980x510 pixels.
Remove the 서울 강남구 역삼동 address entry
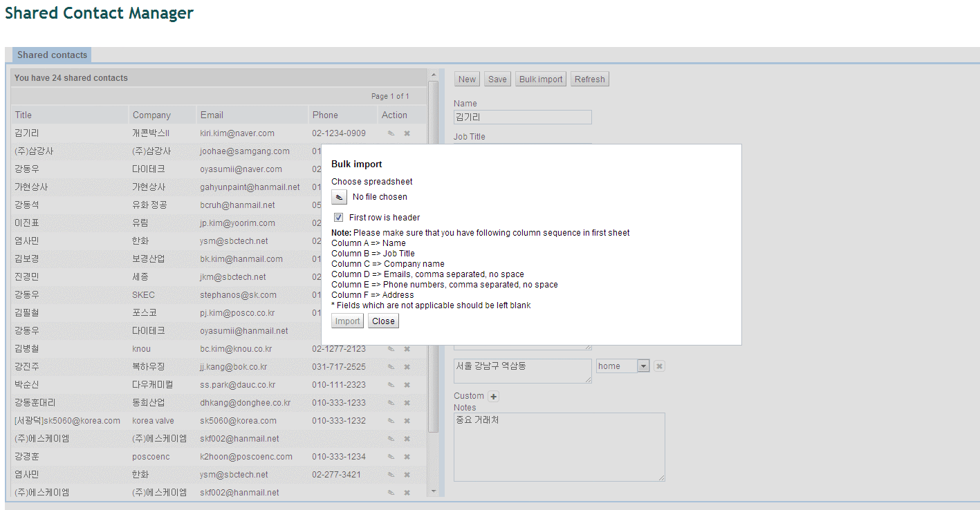click(x=659, y=366)
